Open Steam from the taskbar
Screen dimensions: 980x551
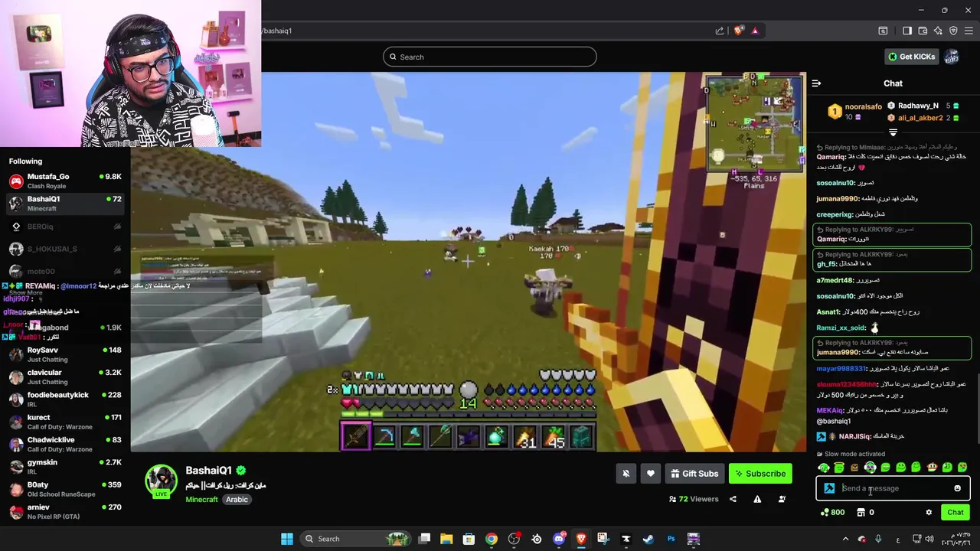coord(648,539)
